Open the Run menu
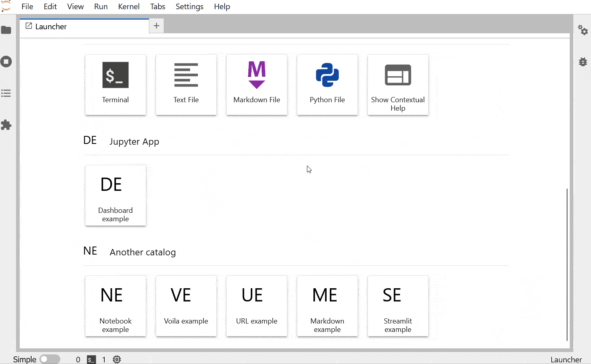The width and height of the screenshot is (591, 364). 101,7
